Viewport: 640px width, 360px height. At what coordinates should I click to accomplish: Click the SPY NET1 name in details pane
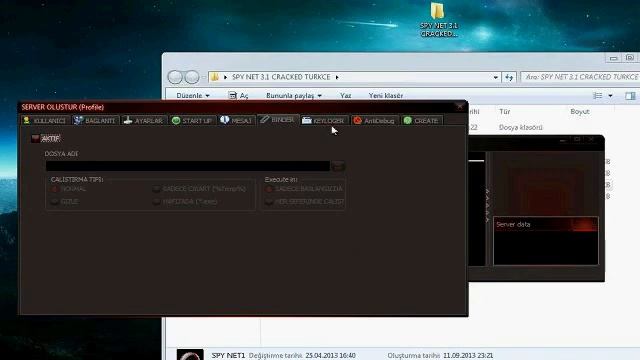pos(228,356)
